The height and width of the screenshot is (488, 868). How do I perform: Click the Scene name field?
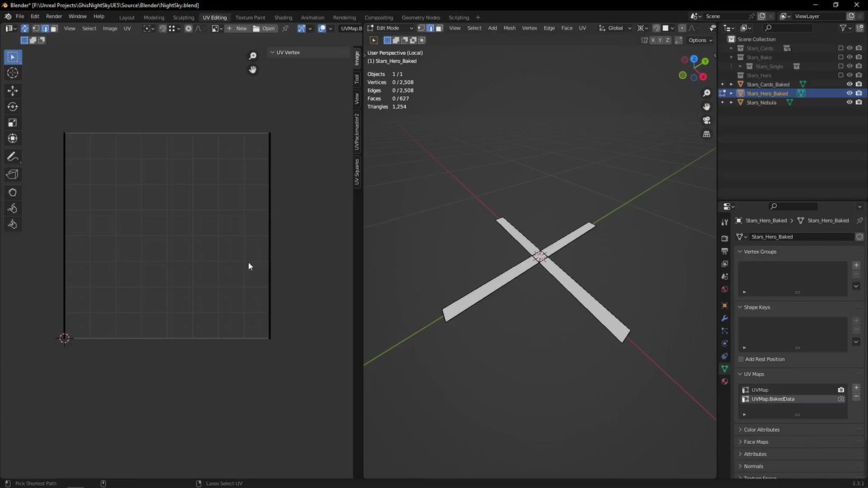coord(726,16)
